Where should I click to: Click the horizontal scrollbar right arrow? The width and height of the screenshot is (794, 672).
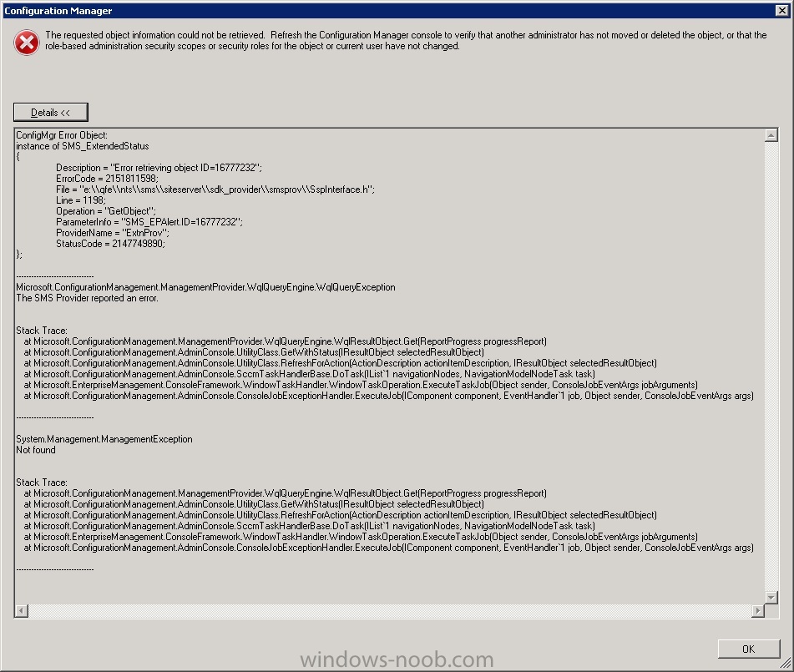(757, 611)
